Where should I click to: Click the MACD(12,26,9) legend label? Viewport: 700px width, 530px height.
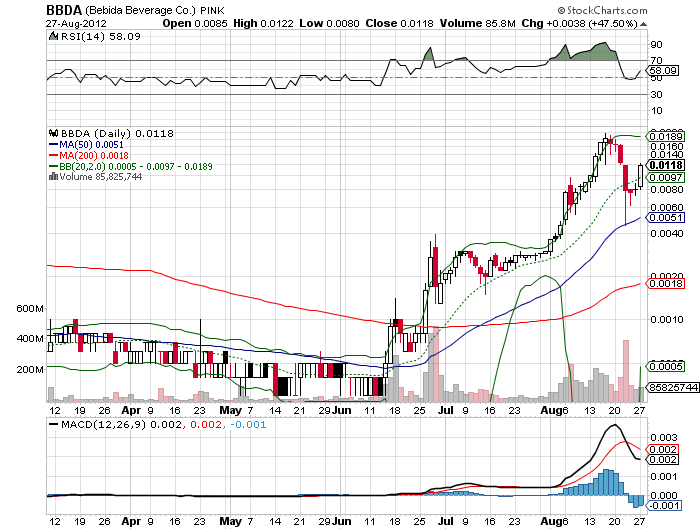pyautogui.click(x=103, y=424)
